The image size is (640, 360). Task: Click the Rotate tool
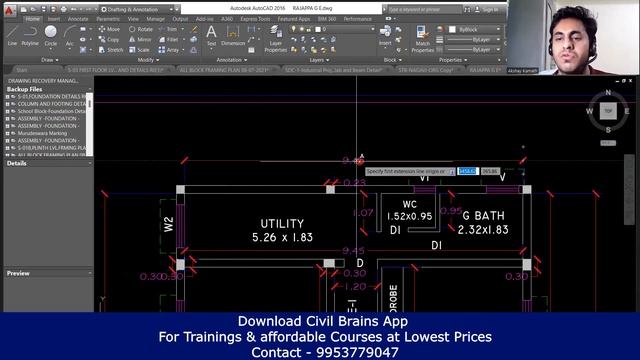coord(141,29)
